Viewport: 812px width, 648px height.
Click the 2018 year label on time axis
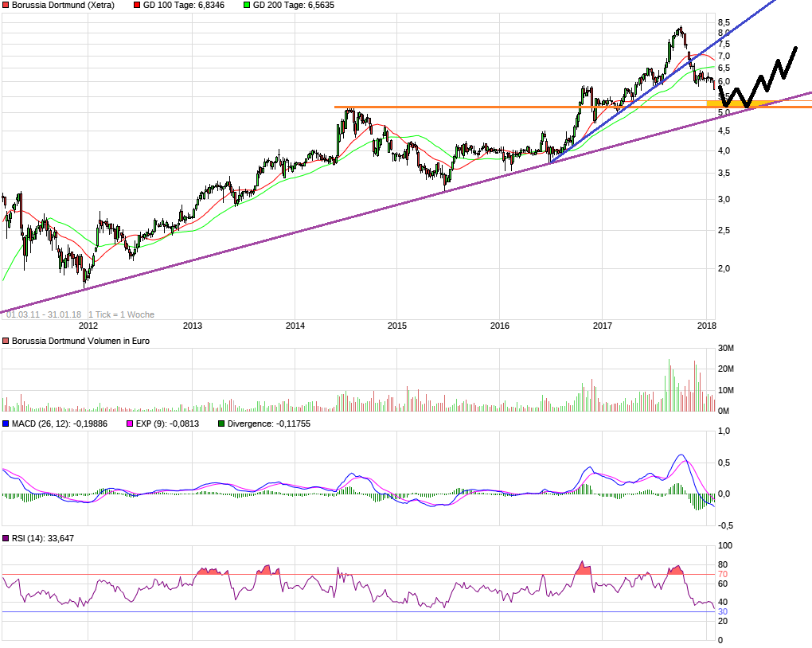[x=707, y=326]
